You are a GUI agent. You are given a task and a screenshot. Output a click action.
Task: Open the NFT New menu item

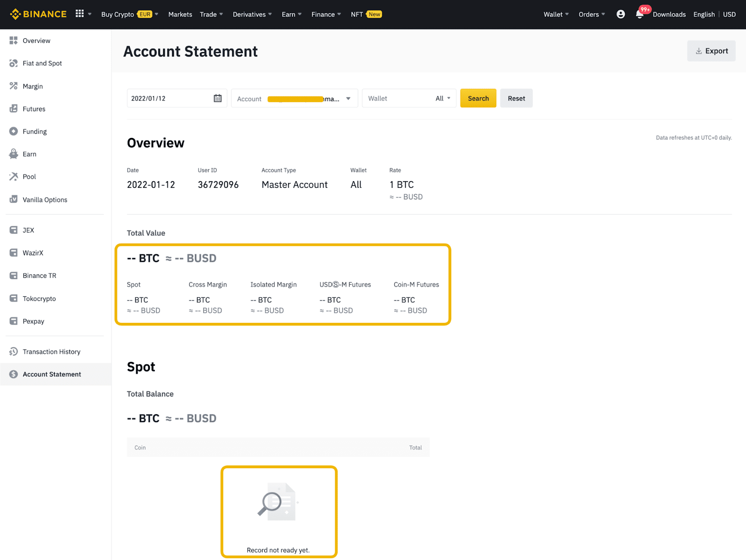(x=366, y=14)
